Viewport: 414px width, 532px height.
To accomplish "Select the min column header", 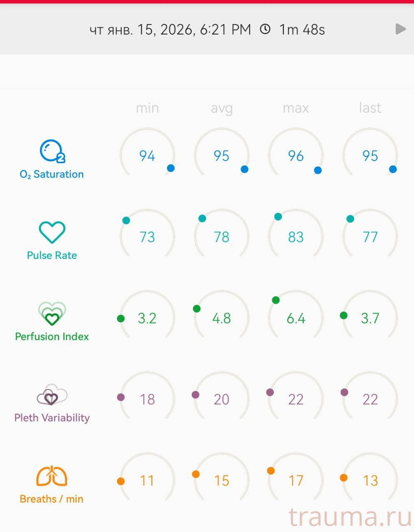I will (x=147, y=108).
